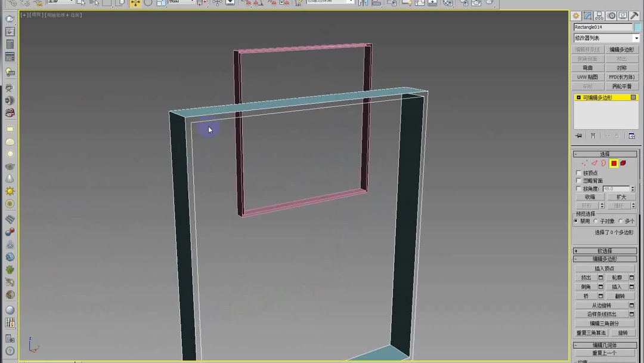
Task: Select the Edge sub-object mode icon
Action: coord(595,162)
